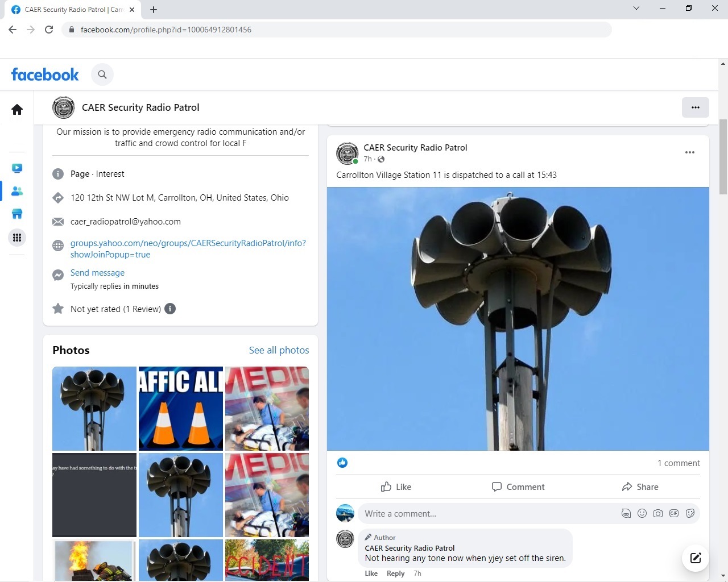Open the large siren photo in post
This screenshot has width=728, height=582.
[518, 319]
